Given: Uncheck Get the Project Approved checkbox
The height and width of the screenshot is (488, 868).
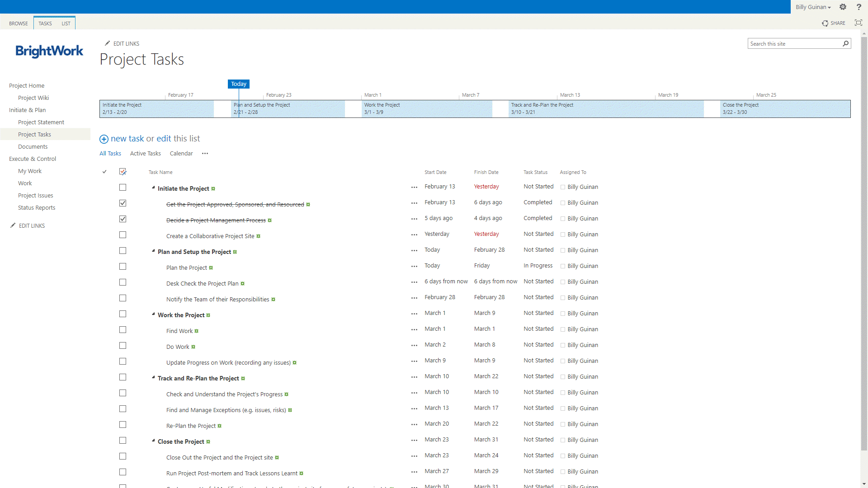Looking at the screenshot, I should [x=123, y=203].
